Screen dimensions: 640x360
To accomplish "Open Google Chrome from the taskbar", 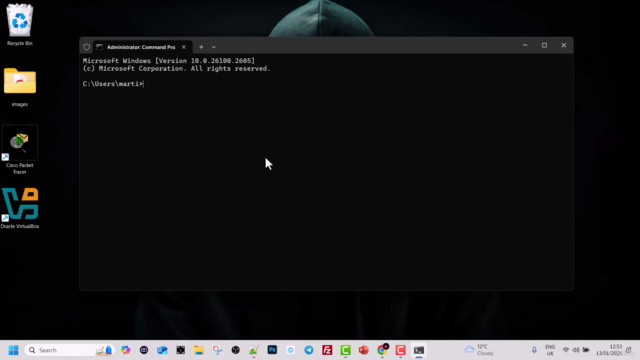I will 382,350.
